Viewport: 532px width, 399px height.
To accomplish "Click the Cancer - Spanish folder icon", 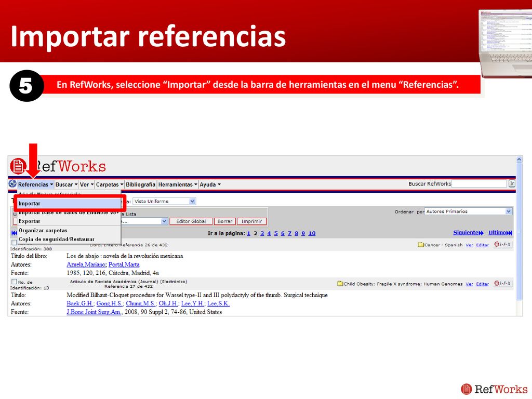I will (421, 245).
